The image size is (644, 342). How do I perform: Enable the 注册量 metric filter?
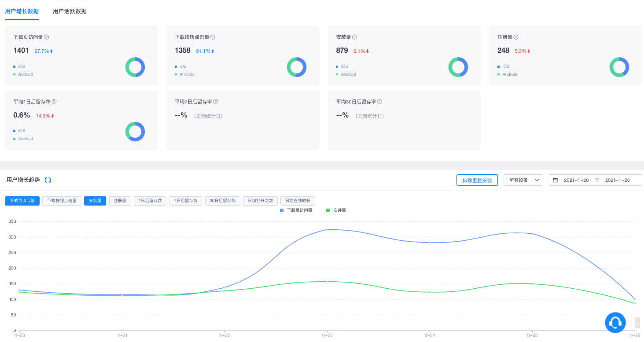120,201
